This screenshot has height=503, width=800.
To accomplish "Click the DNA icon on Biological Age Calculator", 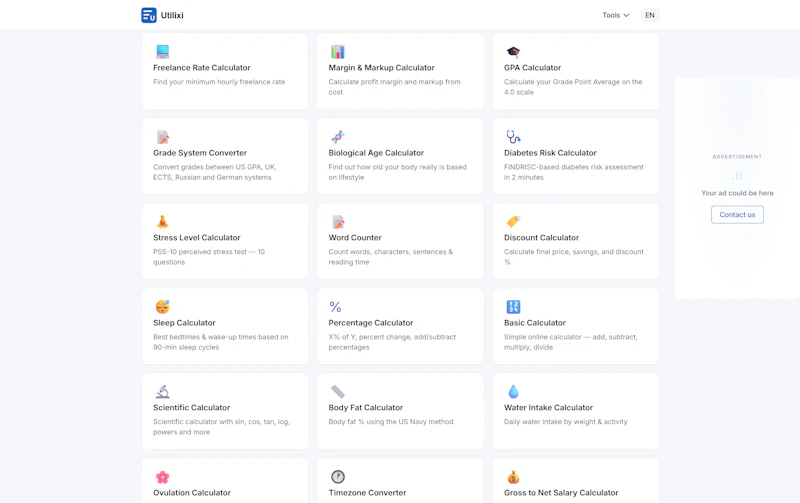I will point(338,137).
